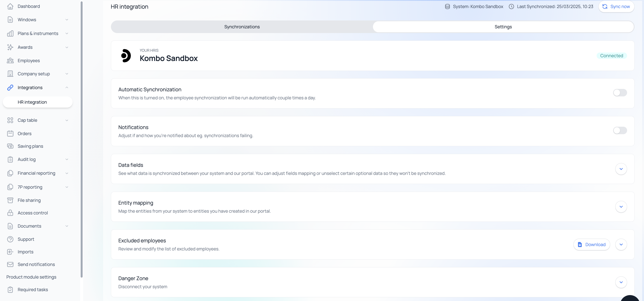Viewport: 644px width, 301px height.
Task: Click the 'System: Kombo Sandbox' text
Action: [478, 6]
